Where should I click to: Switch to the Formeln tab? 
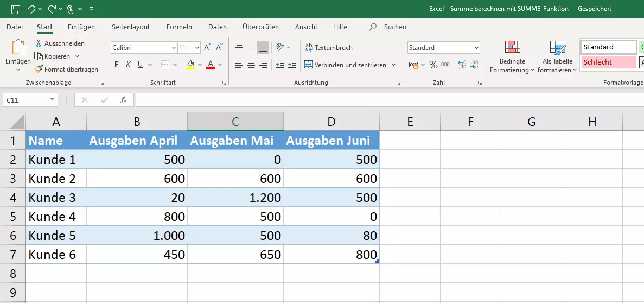point(179,27)
